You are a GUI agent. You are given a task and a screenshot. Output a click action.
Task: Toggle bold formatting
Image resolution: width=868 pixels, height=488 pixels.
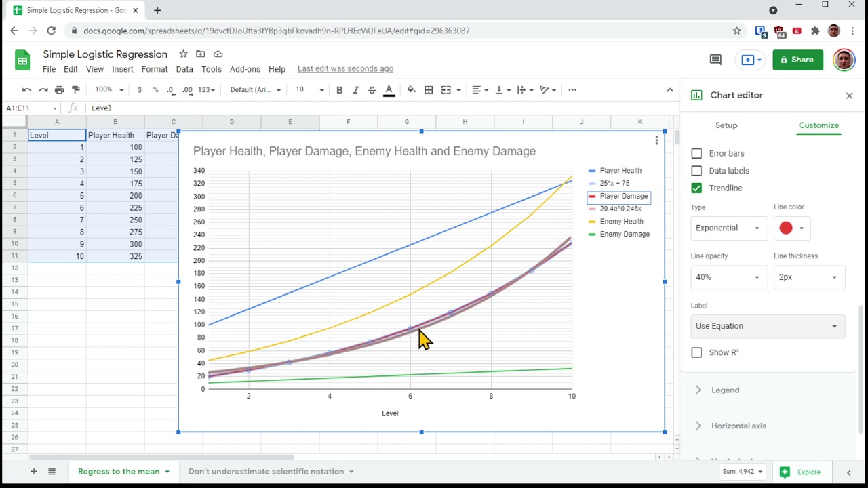coord(339,89)
